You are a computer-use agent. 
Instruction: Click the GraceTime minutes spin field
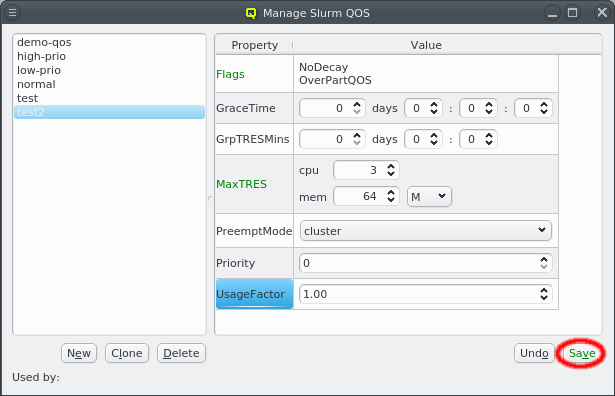tap(478, 108)
